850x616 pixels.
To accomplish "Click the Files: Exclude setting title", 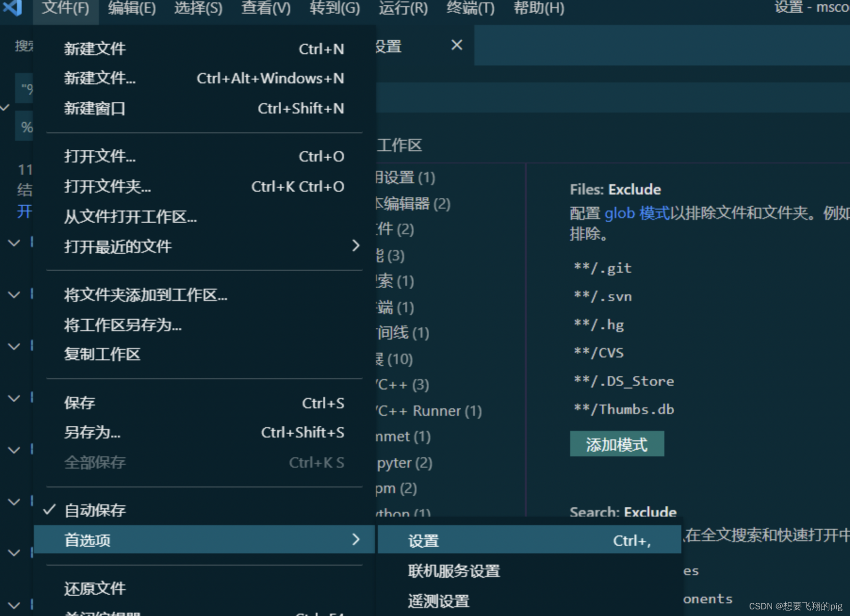I will pos(615,189).
